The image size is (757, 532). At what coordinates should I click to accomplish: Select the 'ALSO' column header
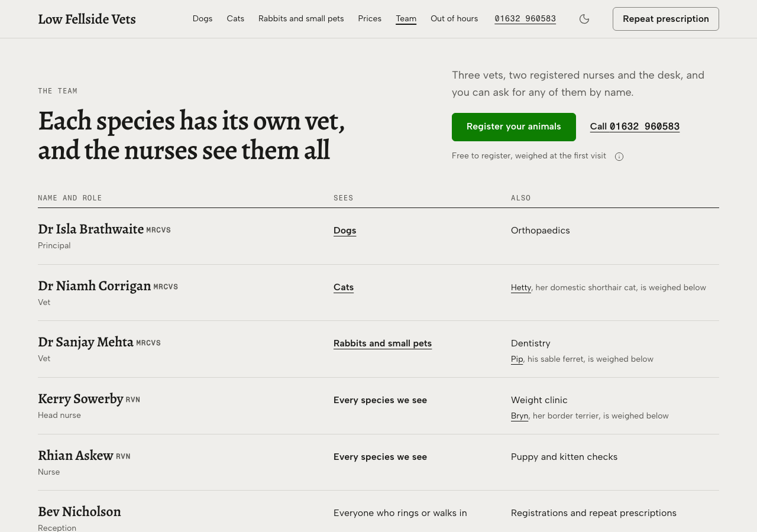521,198
